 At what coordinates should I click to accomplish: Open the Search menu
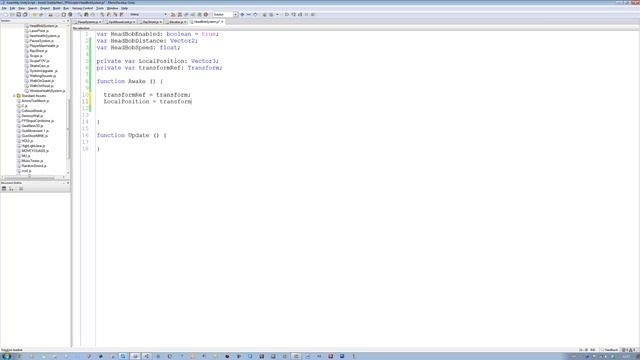click(32, 8)
